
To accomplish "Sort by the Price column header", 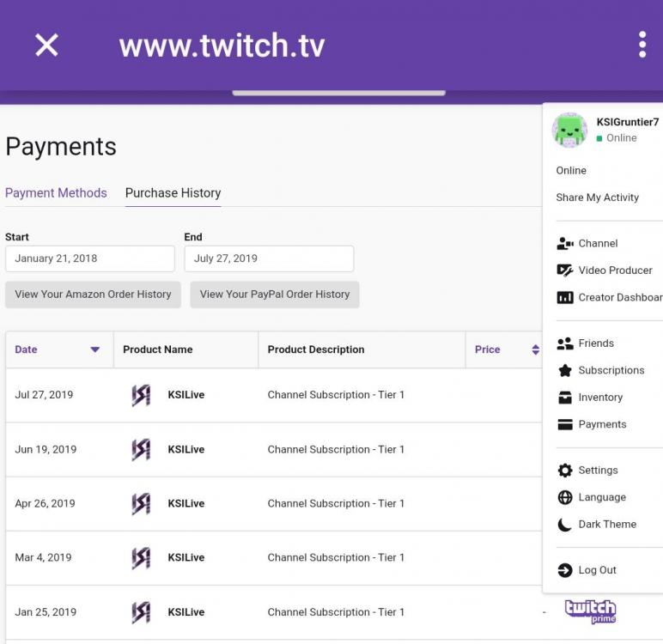I will tap(487, 349).
